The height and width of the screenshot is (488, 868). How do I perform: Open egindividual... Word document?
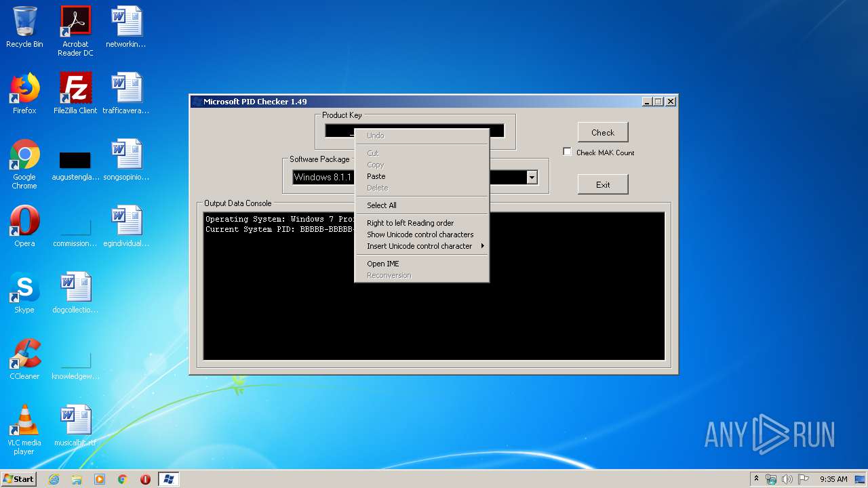point(126,226)
